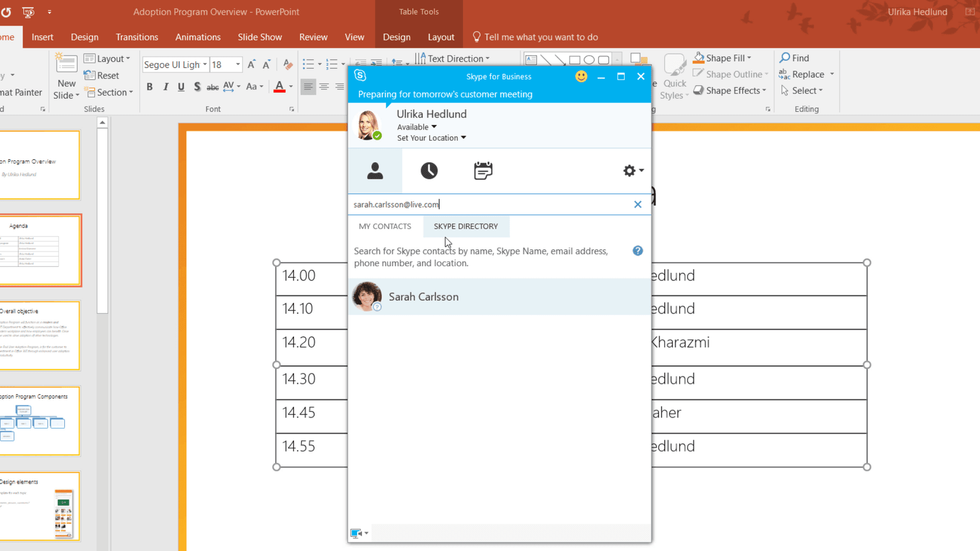Viewport: 980px width, 551px height.
Task: Click the font color red A swatch
Action: click(x=279, y=87)
